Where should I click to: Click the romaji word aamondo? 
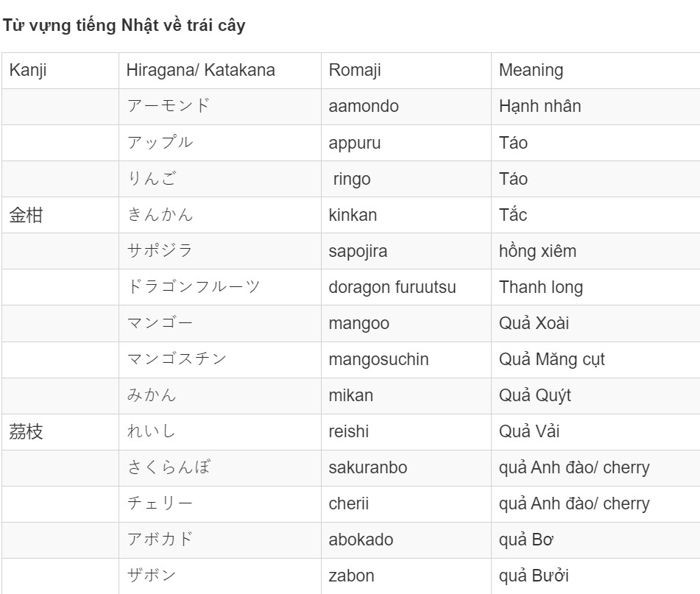point(364,106)
